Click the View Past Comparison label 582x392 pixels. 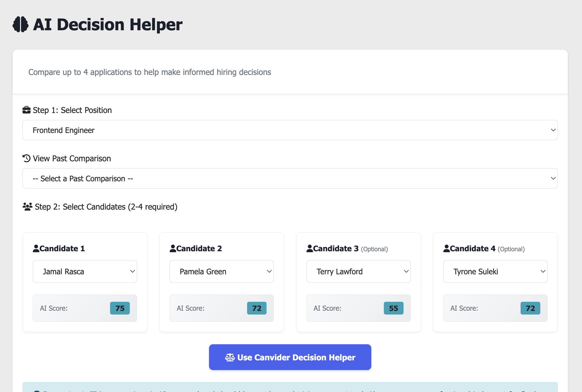[71, 158]
